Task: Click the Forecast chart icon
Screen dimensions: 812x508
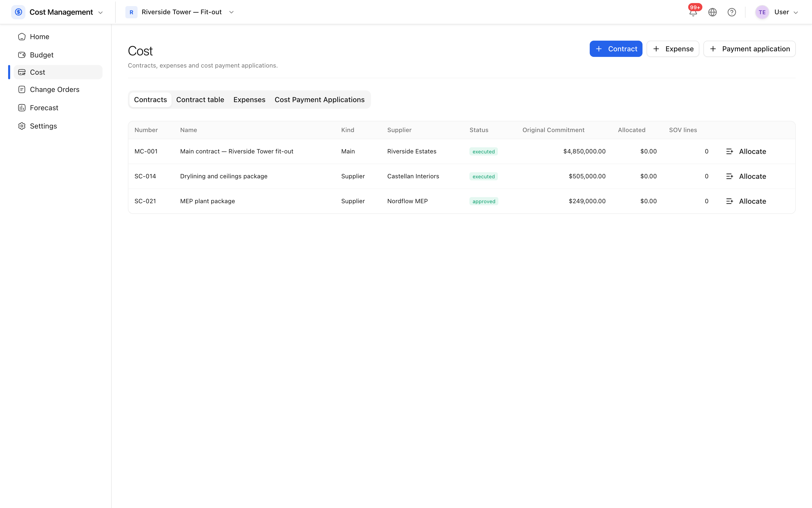Action: click(22, 108)
